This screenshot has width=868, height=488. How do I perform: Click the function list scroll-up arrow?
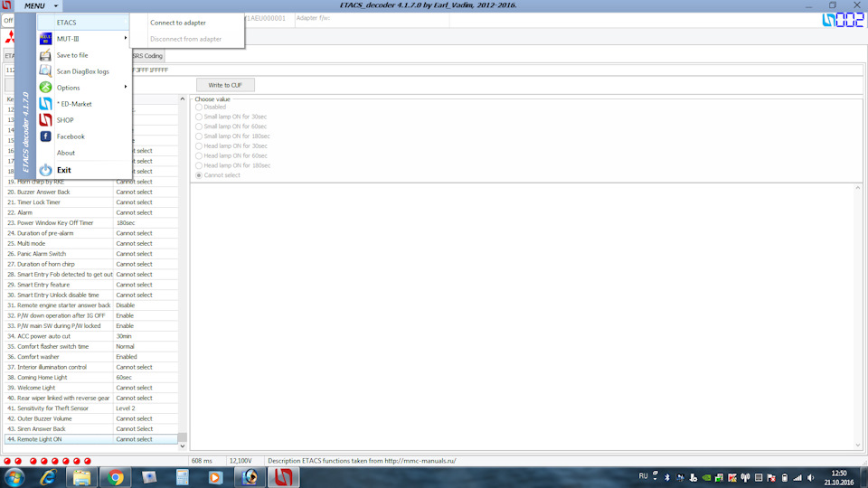182,99
